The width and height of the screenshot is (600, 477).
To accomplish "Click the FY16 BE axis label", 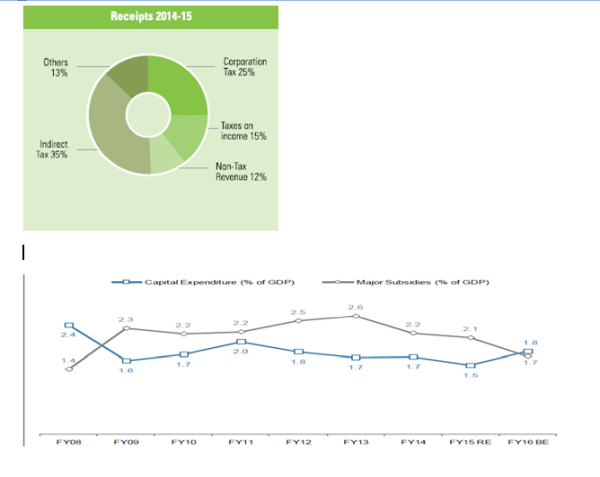I will [528, 440].
